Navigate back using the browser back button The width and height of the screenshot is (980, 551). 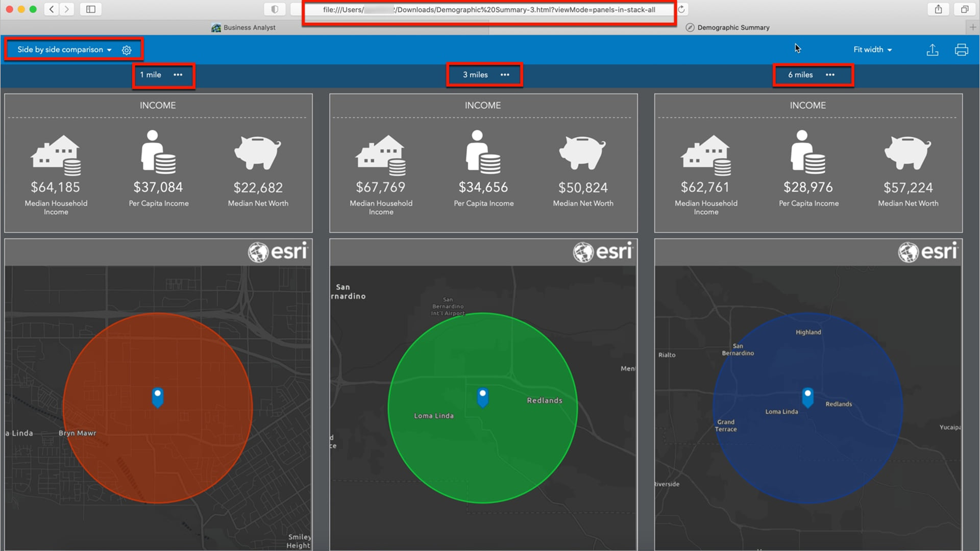(51, 9)
